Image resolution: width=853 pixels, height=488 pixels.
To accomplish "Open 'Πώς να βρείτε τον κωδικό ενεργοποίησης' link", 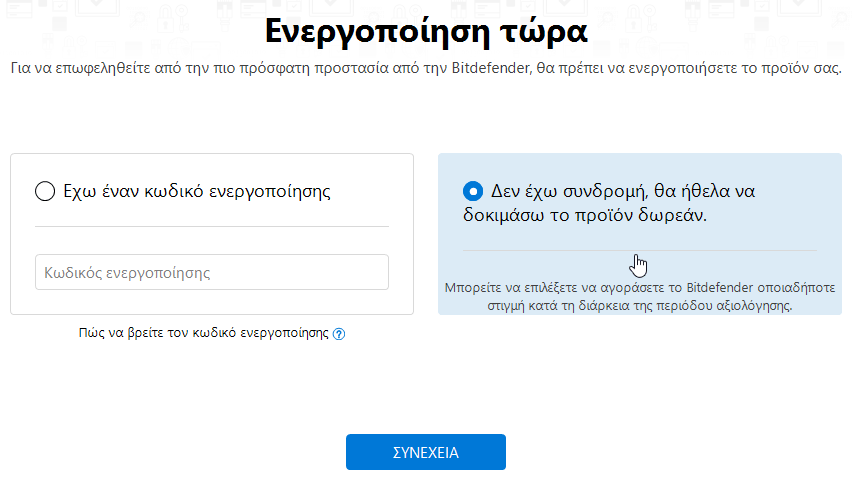I will [203, 333].
